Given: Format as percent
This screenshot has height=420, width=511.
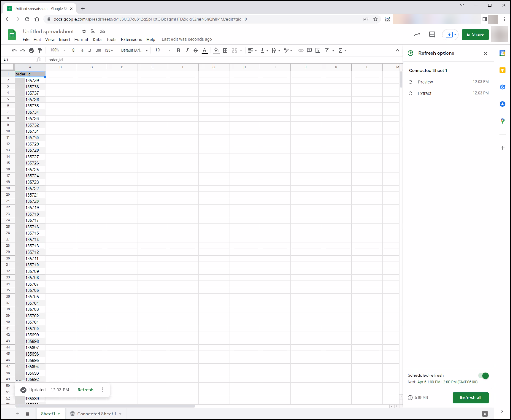Looking at the screenshot, I should pyautogui.click(x=82, y=50).
